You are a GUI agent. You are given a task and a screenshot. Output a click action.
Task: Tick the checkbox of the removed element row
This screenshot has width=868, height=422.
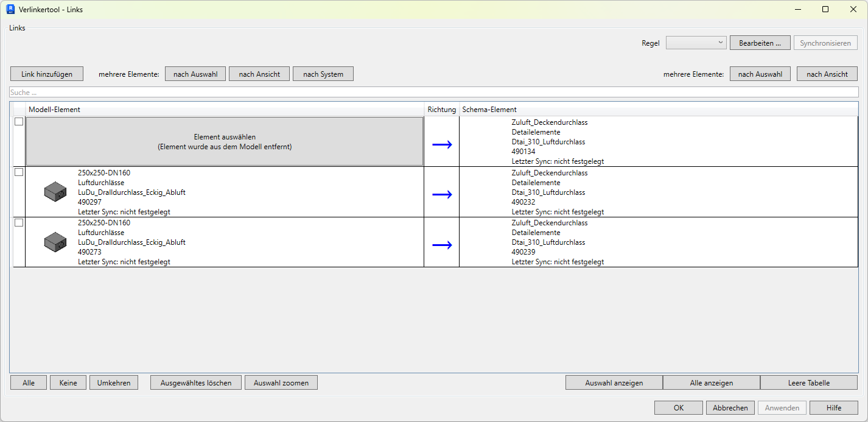pos(19,122)
